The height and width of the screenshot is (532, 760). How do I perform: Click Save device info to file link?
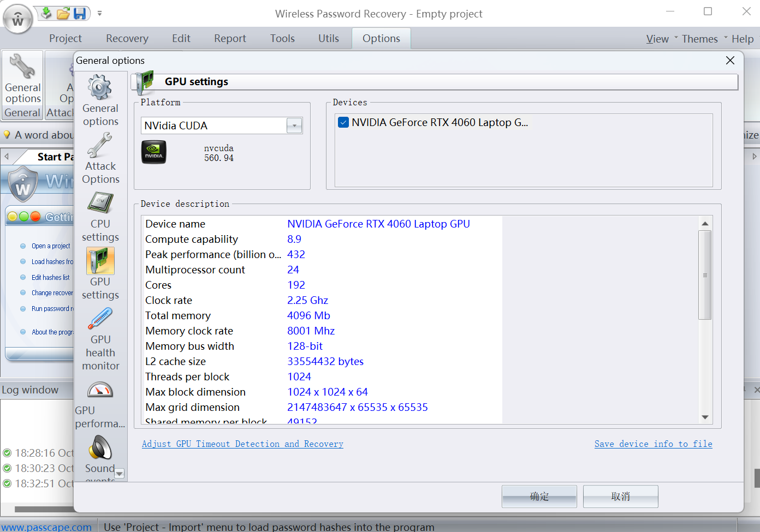654,444
